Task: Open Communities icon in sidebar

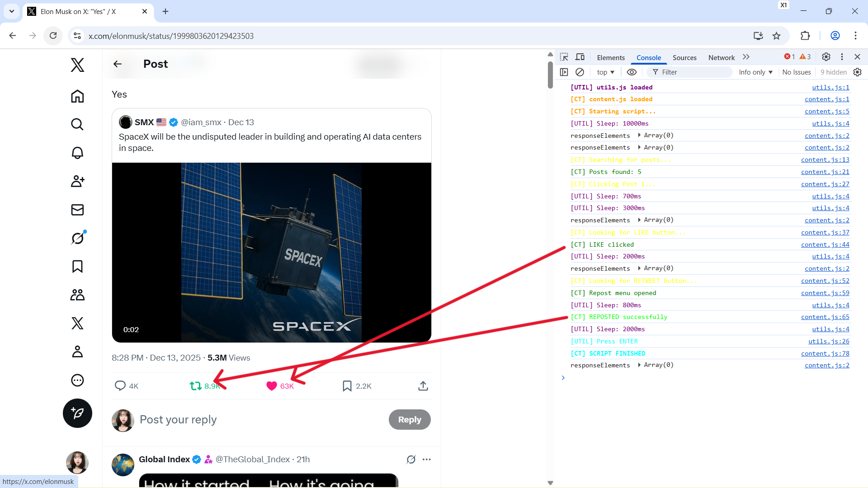Action: 77,295
